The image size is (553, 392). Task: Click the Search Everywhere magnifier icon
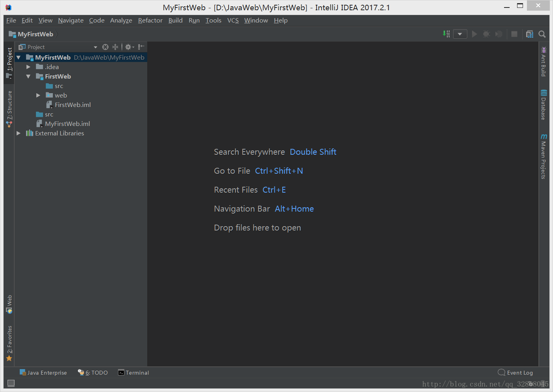click(542, 34)
